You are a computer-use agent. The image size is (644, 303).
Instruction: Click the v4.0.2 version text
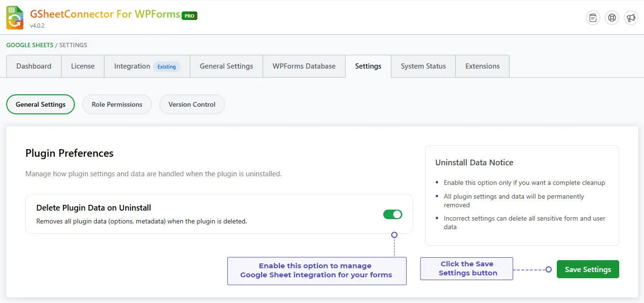(x=37, y=26)
